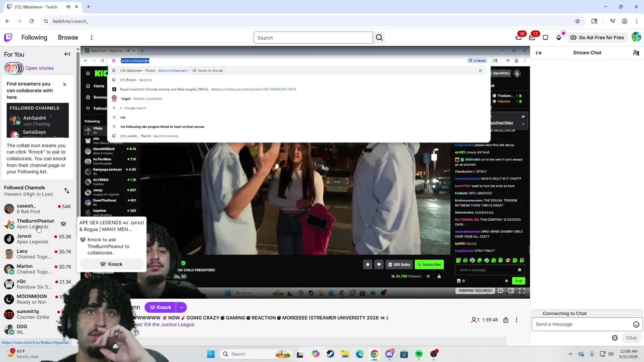Enter fullscreen on the video player
The image size is (644, 362).
pyautogui.click(x=522, y=291)
